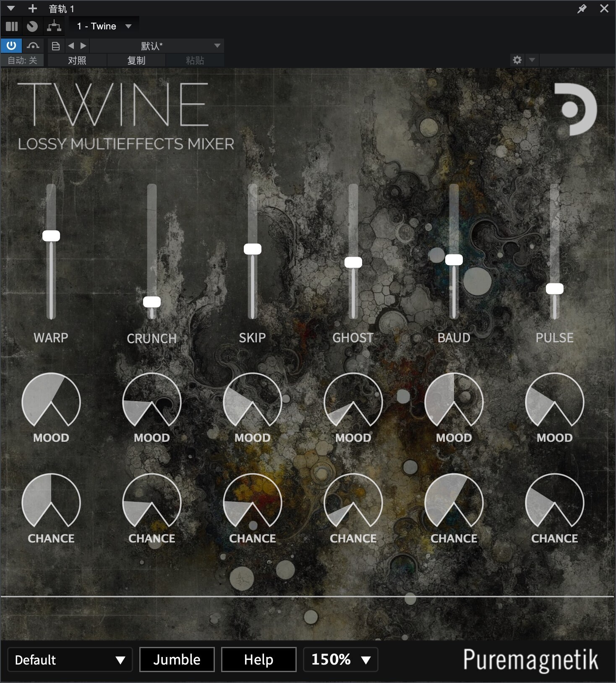Click the Jumble button
Image resolution: width=616 pixels, height=683 pixels.
point(177,660)
